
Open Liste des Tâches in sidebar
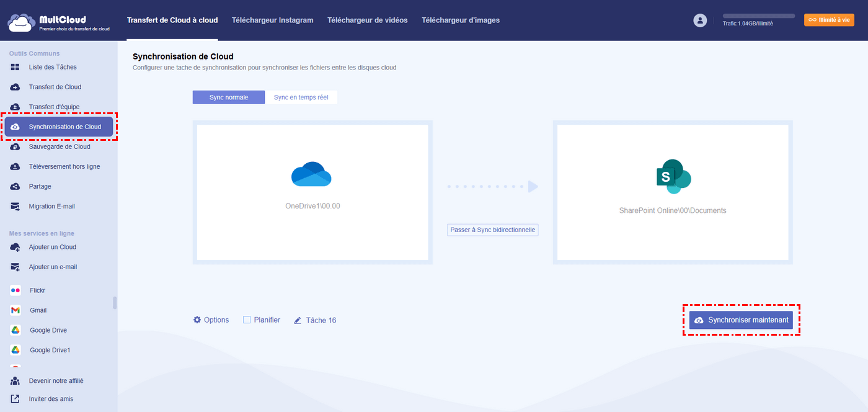click(53, 67)
